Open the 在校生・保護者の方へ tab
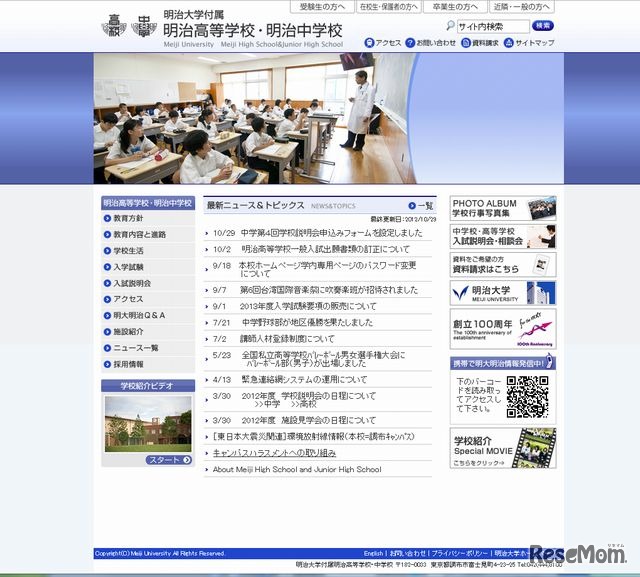This screenshot has height=577, width=640. pyautogui.click(x=389, y=7)
